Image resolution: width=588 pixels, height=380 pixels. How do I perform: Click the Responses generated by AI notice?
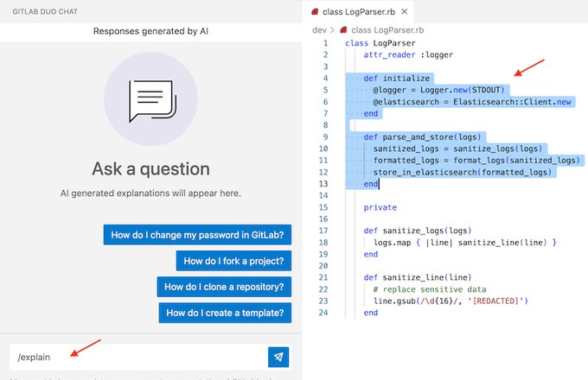[150, 31]
